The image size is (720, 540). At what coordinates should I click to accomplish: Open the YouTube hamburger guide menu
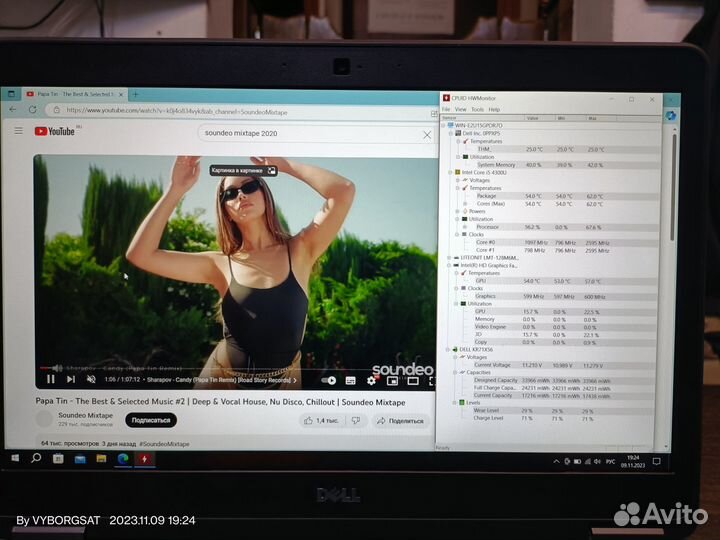[x=18, y=130]
